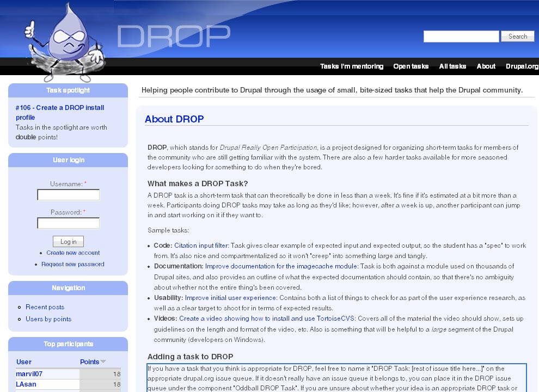Open Users by points link

click(x=48, y=318)
